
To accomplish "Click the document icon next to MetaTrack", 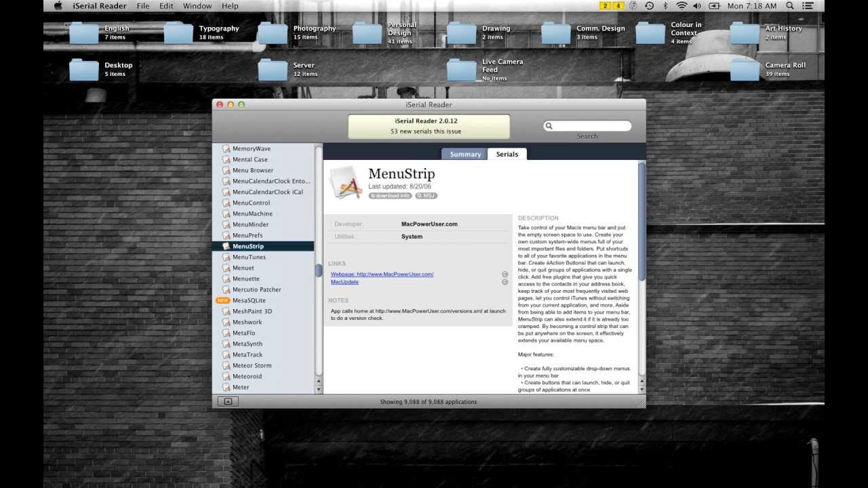I will [x=226, y=354].
